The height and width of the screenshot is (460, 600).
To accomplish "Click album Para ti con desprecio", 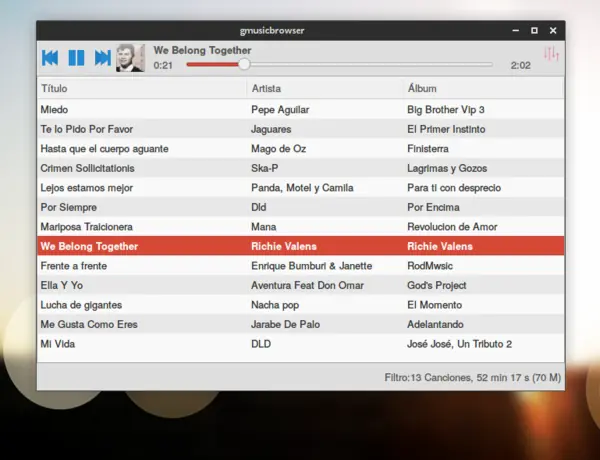I will (x=454, y=188).
